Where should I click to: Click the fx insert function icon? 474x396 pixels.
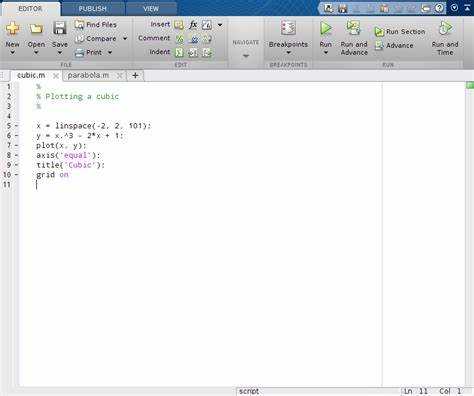(x=193, y=25)
